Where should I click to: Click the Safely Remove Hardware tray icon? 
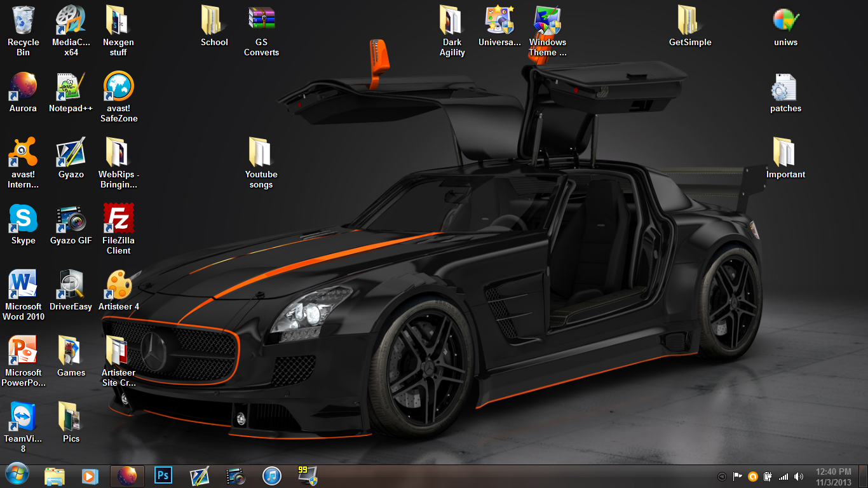(x=768, y=477)
